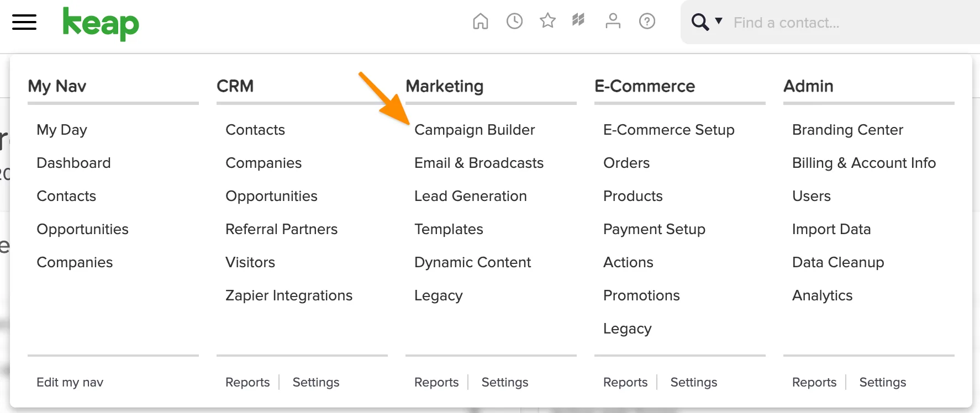Open Lead Generation
This screenshot has width=980, height=413.
(x=471, y=196)
